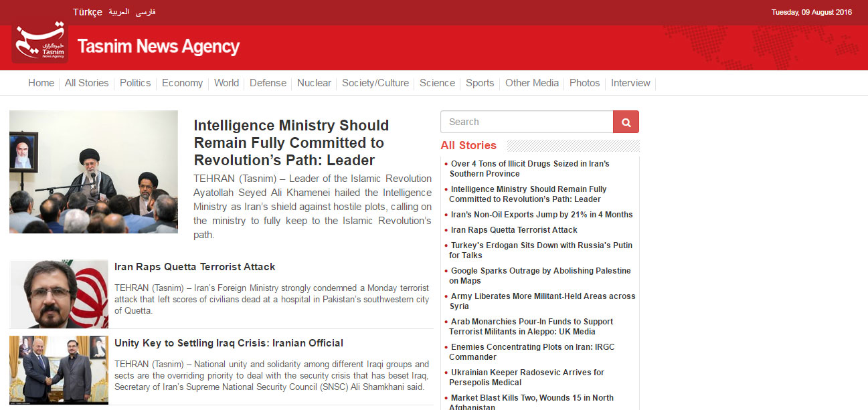Click the Tasnim News Agency logo icon
Image resolution: width=868 pixels, height=410 pixels.
pyautogui.click(x=39, y=43)
